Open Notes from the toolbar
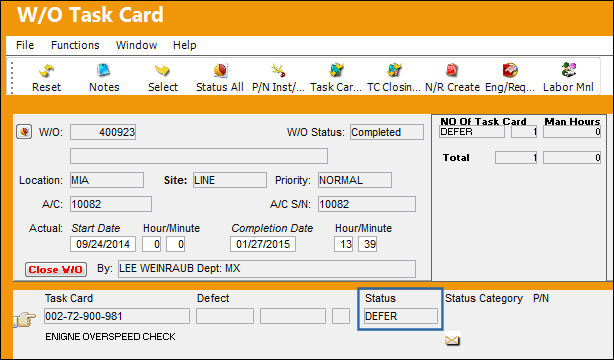 (x=104, y=71)
